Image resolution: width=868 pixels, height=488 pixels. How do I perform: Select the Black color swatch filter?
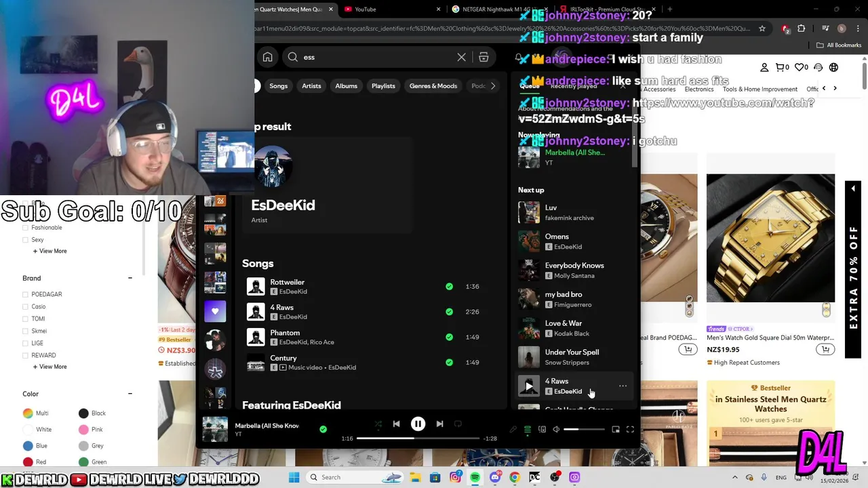point(83,413)
